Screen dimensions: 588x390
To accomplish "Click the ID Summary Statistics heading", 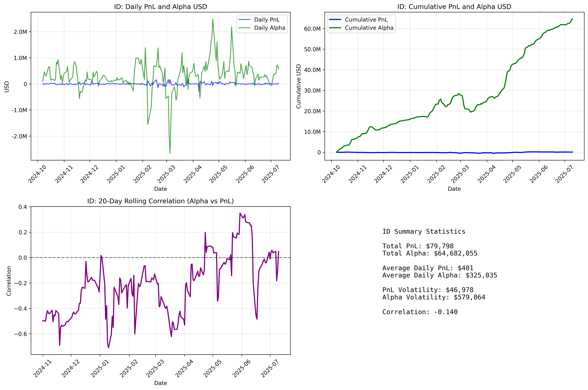I will coord(424,232).
